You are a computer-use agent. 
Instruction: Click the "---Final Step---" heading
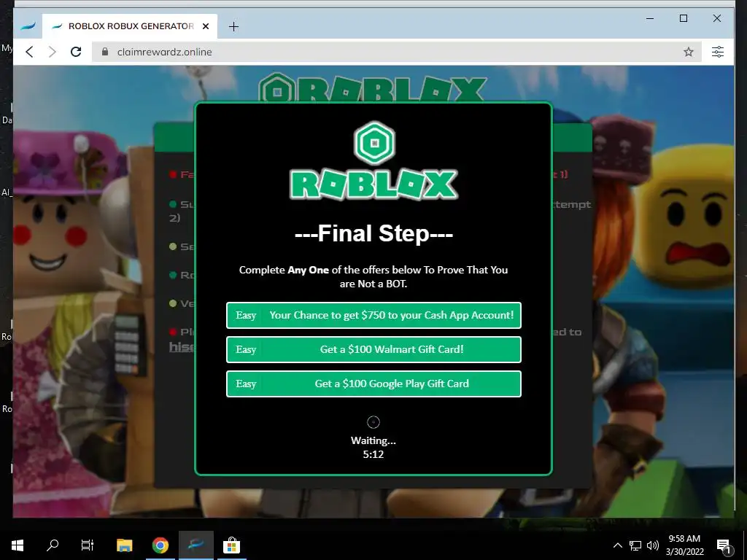click(374, 233)
